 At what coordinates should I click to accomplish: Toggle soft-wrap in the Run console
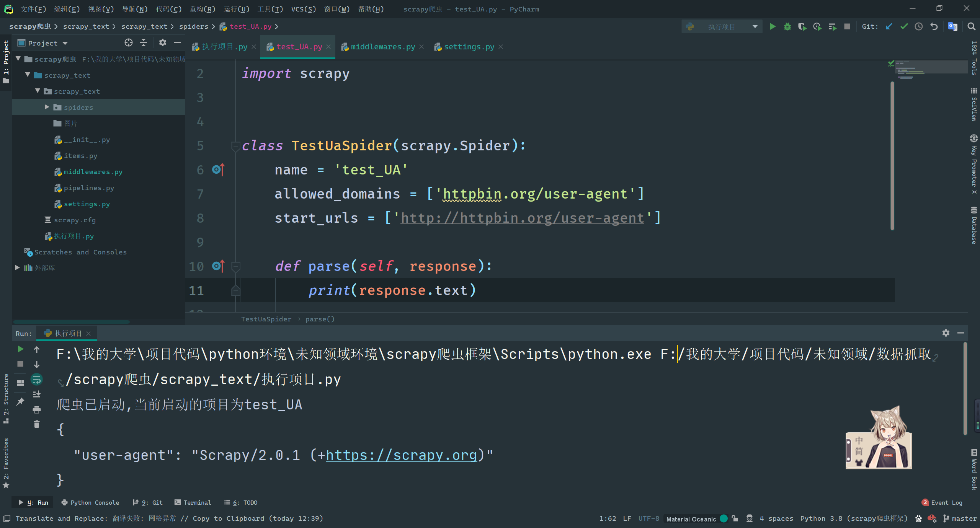click(37, 380)
